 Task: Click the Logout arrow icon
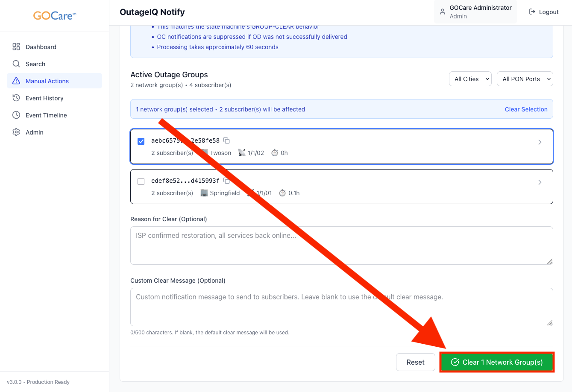pyautogui.click(x=532, y=12)
